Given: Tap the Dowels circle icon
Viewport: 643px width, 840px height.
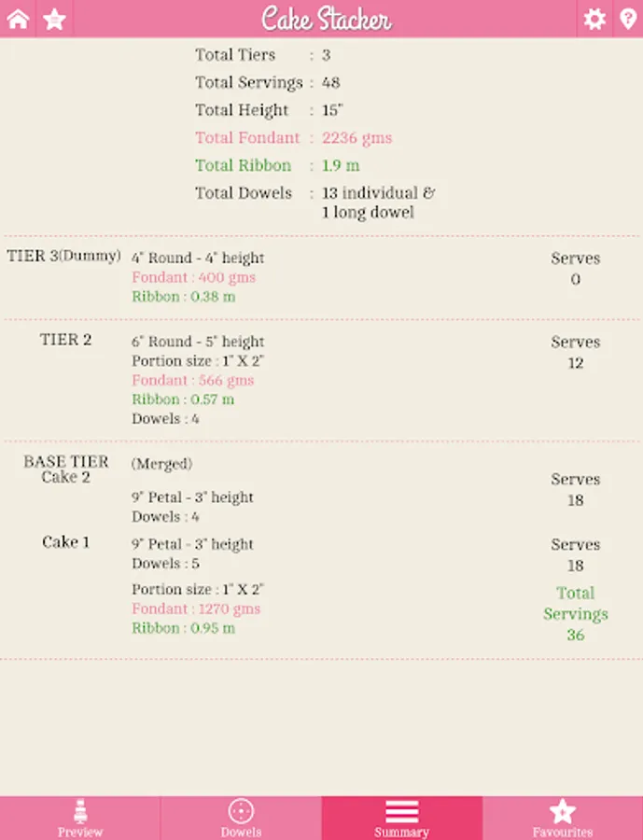Looking at the screenshot, I should coord(241,810).
